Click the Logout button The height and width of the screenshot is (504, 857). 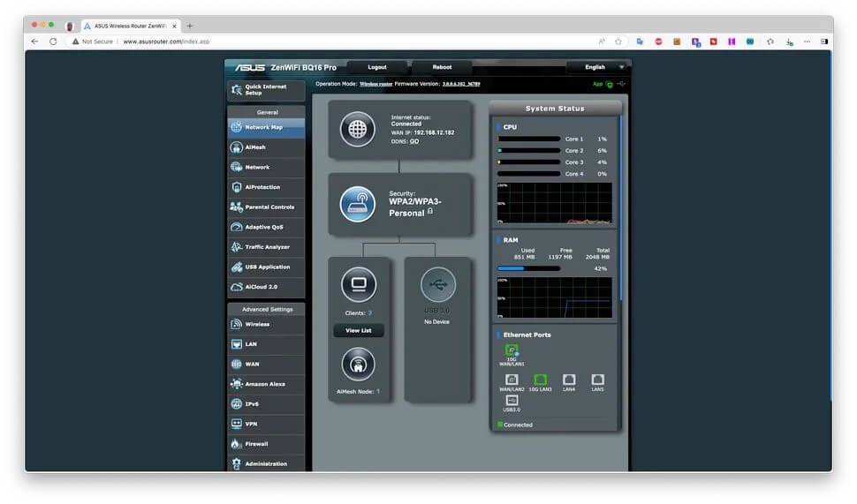[377, 67]
